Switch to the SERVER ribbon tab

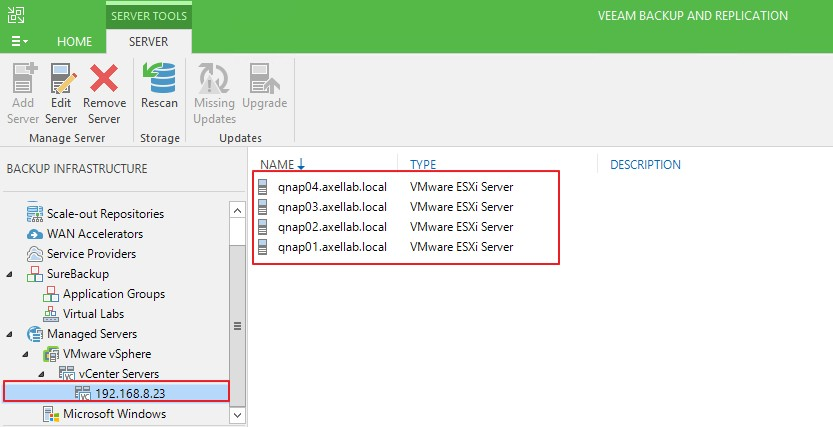click(148, 42)
